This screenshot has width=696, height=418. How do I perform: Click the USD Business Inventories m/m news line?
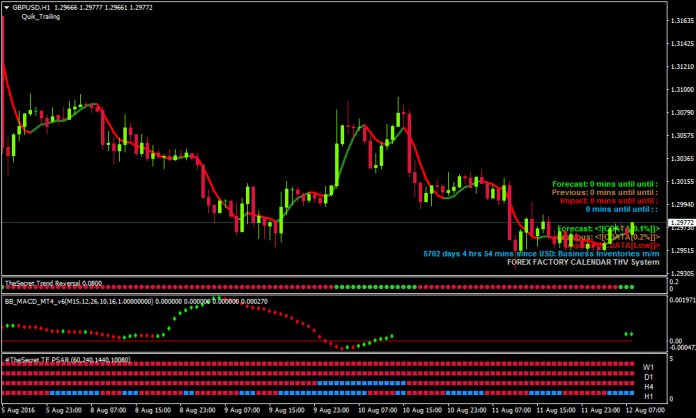tap(542, 254)
